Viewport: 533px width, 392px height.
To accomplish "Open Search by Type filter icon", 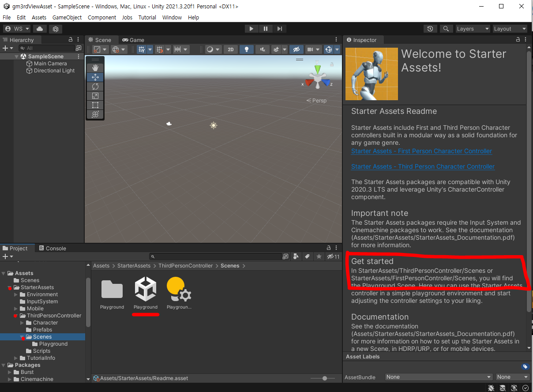I will pyautogui.click(x=297, y=256).
